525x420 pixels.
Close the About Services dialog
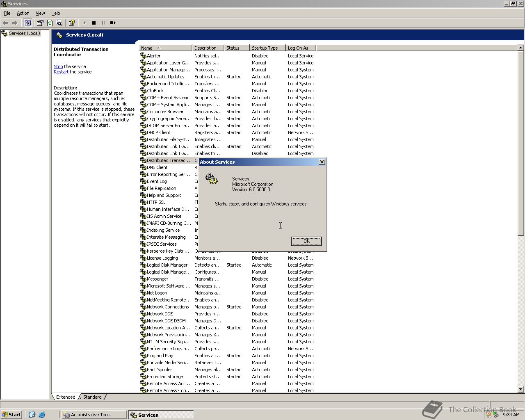point(322,162)
